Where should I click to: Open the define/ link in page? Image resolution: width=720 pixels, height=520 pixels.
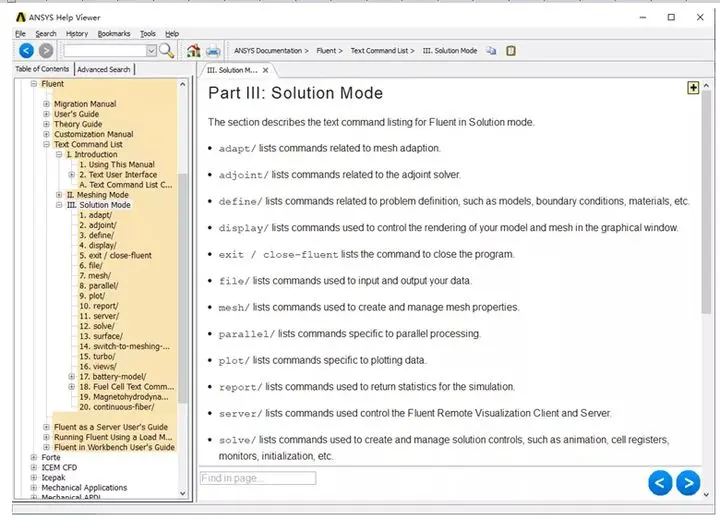(x=240, y=202)
